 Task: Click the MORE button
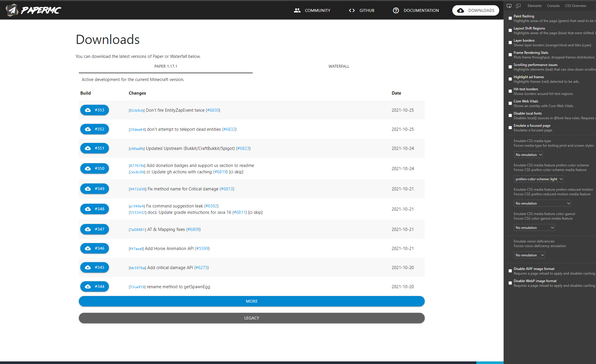tap(251, 301)
